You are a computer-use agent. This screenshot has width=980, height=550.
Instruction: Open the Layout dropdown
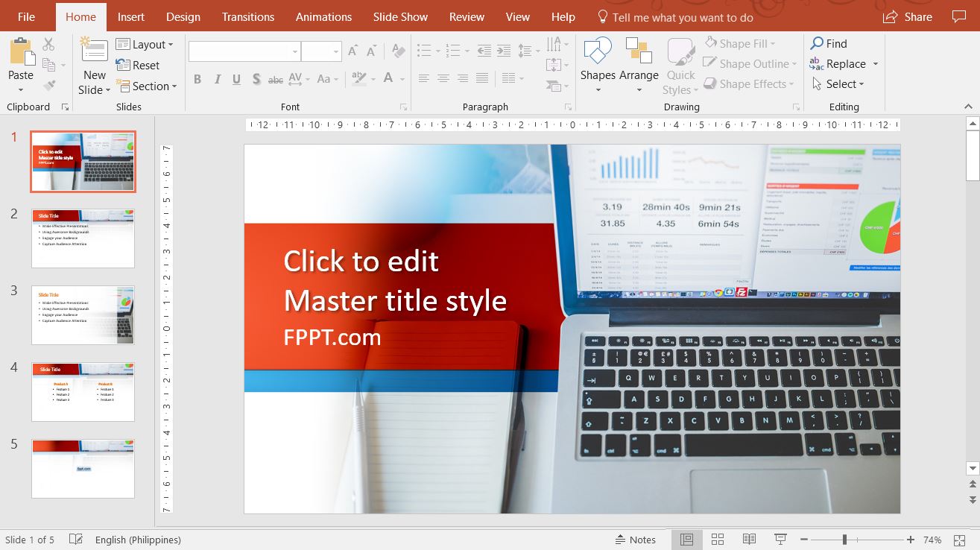[x=145, y=45]
